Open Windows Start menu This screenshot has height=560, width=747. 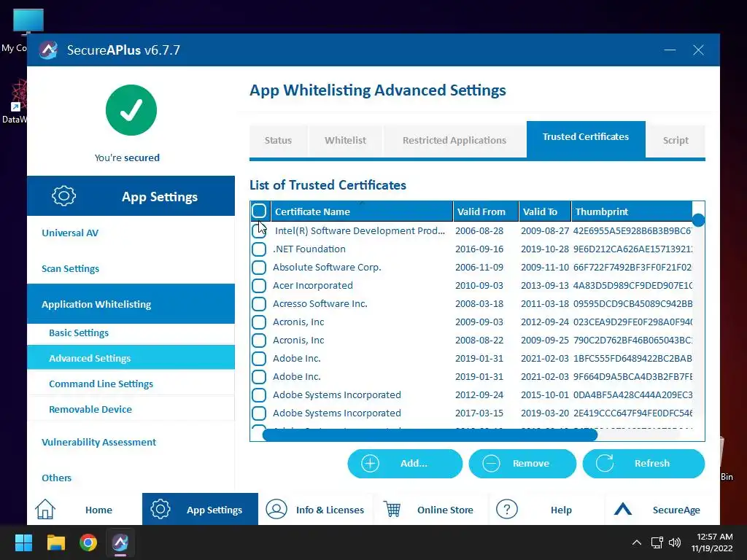click(x=23, y=542)
